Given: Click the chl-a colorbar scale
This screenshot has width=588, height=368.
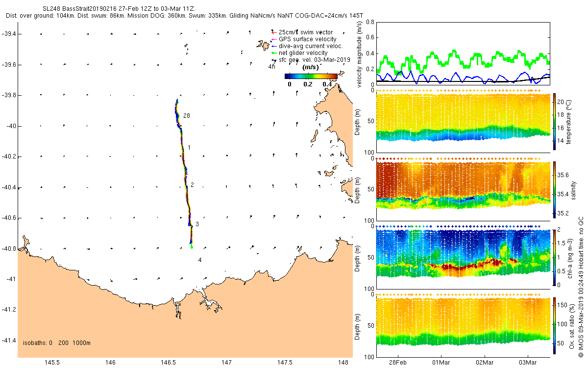Looking at the screenshot, I should coord(555,257).
